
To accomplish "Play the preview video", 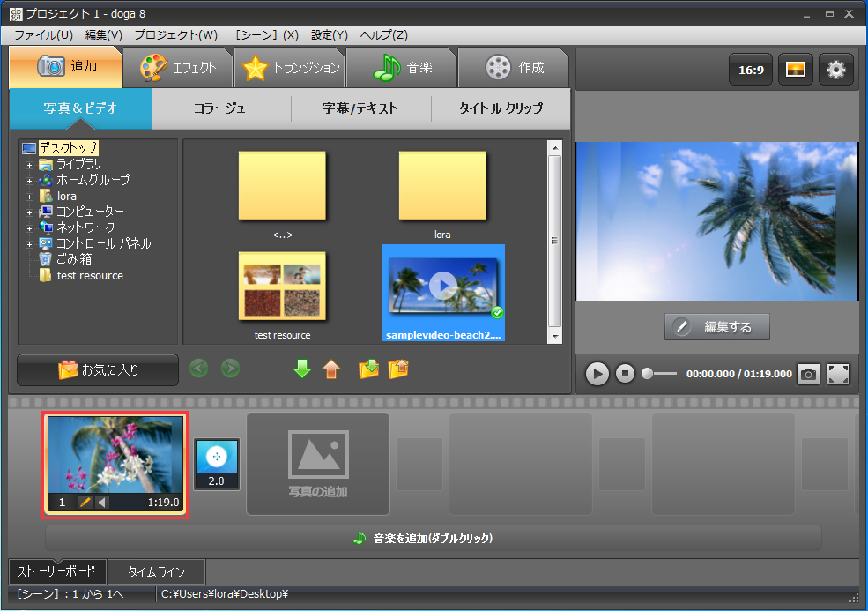I will (597, 374).
